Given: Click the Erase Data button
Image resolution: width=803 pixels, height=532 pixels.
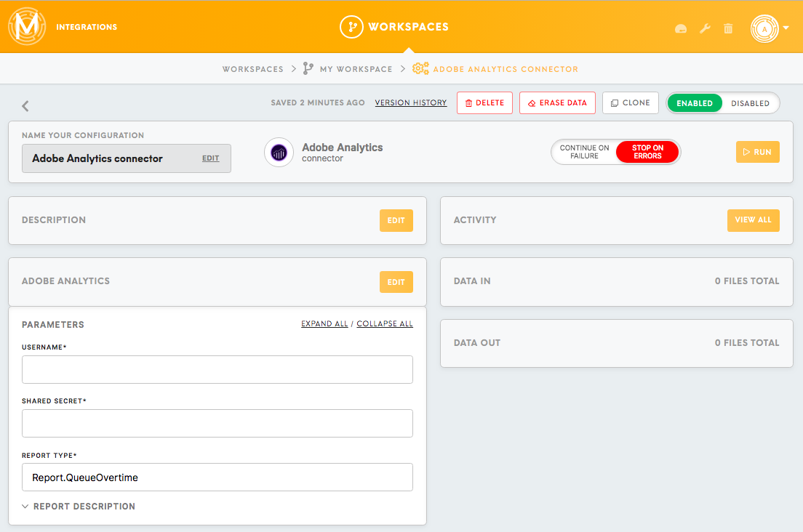Looking at the screenshot, I should (557, 102).
